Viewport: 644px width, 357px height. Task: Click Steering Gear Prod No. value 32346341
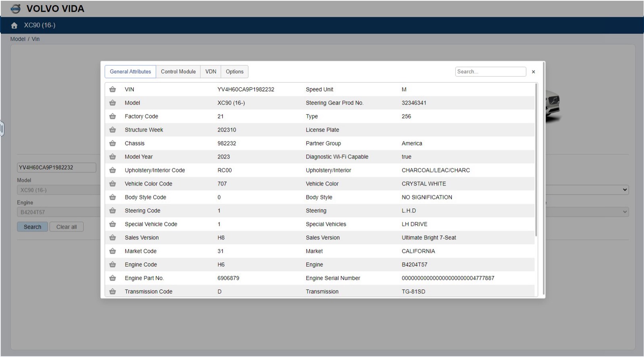[x=414, y=103]
